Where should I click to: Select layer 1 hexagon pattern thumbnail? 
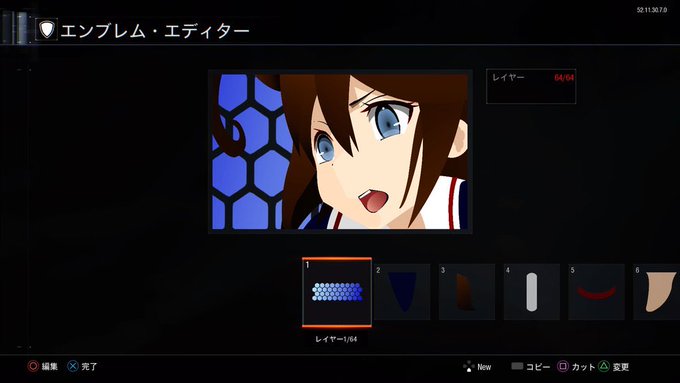[x=337, y=292]
